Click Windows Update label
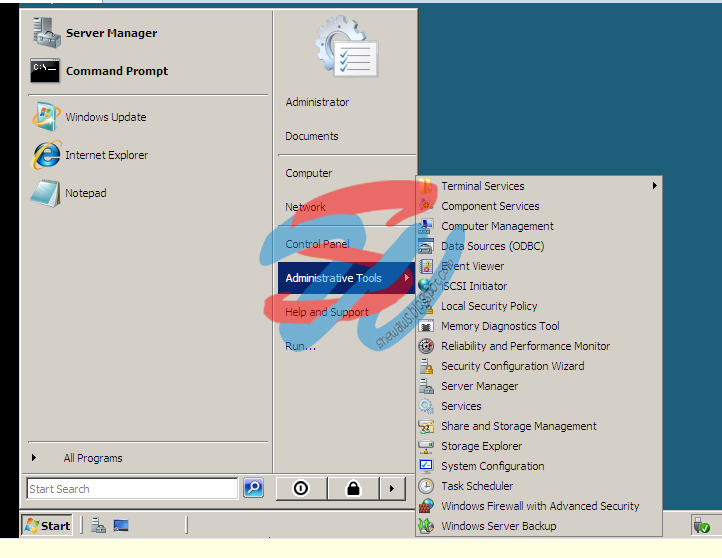 (106, 117)
